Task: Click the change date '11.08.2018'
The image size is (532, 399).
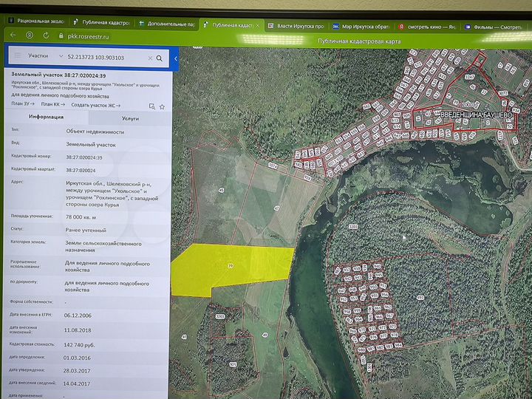Action: (78, 330)
